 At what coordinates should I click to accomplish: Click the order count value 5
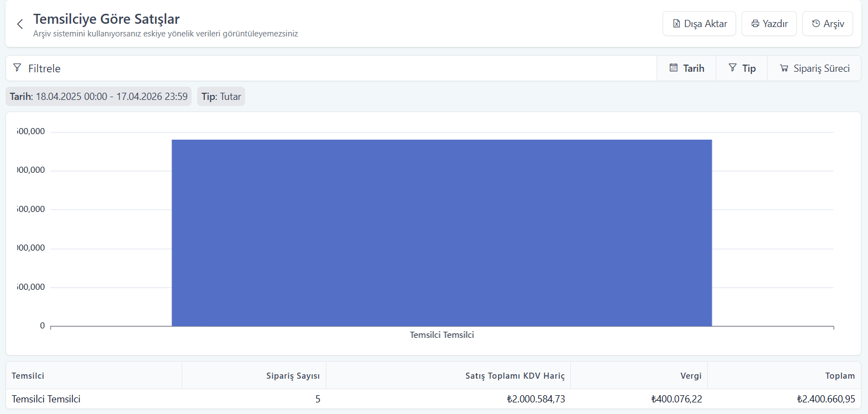tap(317, 399)
